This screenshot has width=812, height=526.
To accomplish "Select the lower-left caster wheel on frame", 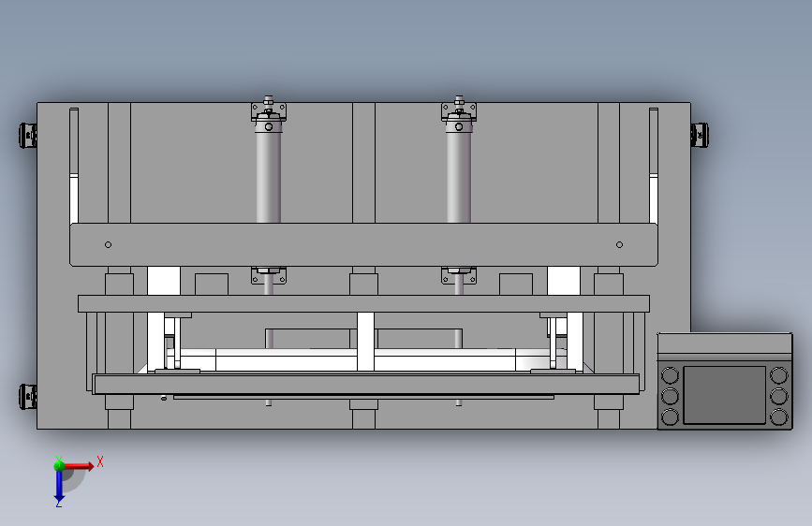I will click(x=28, y=397).
